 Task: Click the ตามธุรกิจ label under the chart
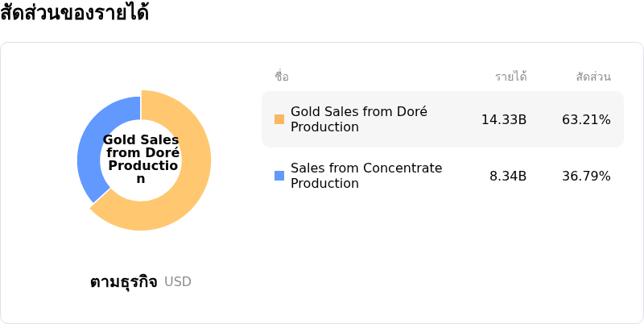pyautogui.click(x=123, y=282)
